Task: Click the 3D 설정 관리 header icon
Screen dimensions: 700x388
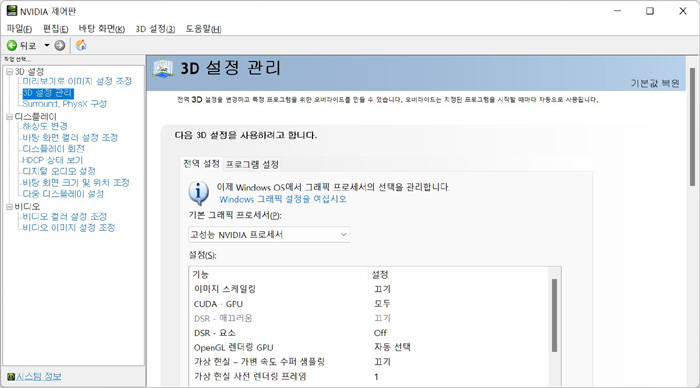Action: click(163, 69)
